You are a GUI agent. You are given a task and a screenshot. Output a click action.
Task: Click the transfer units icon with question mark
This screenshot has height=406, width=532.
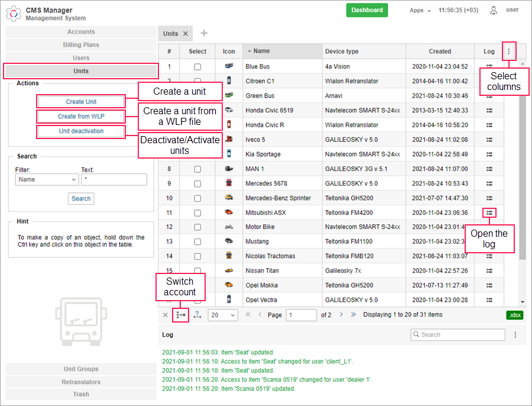click(197, 315)
